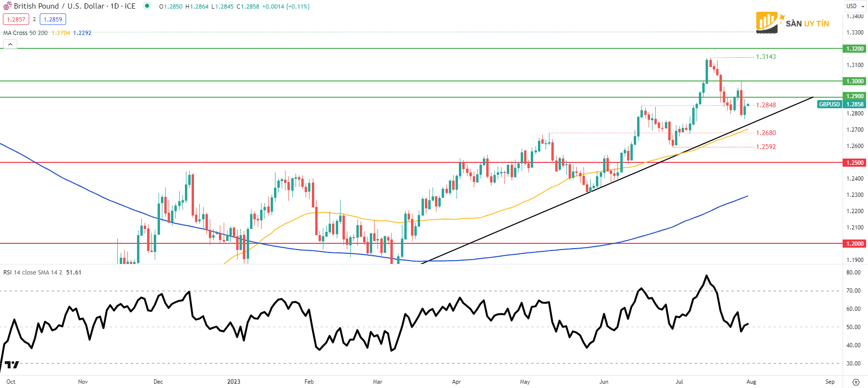The width and height of the screenshot is (868, 388).
Task: Click the green market status dot
Action: coord(147,6)
